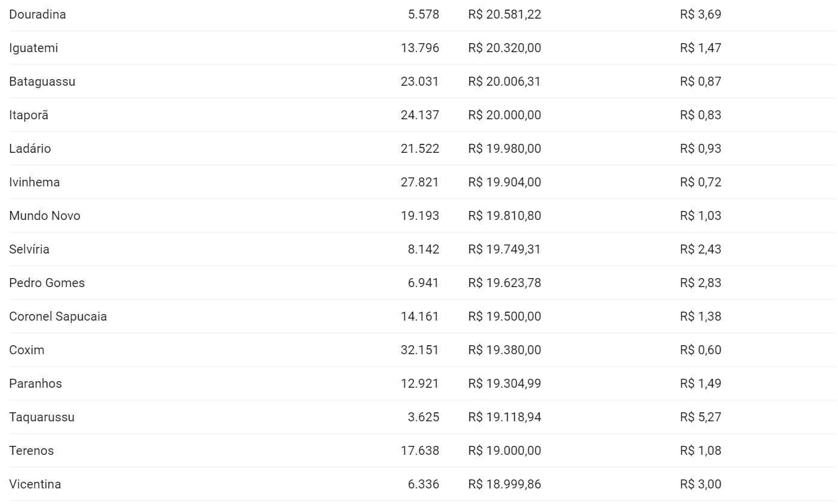
Task: Select the Vicentina row name
Action: point(35,484)
